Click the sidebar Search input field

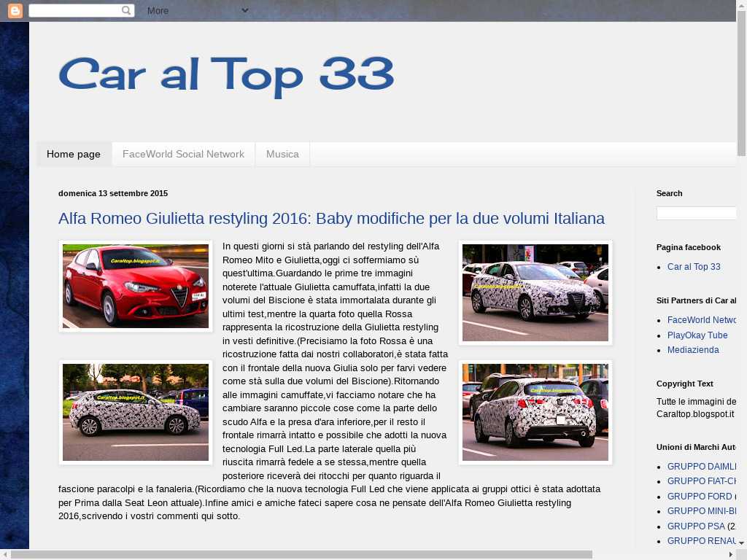(x=697, y=214)
